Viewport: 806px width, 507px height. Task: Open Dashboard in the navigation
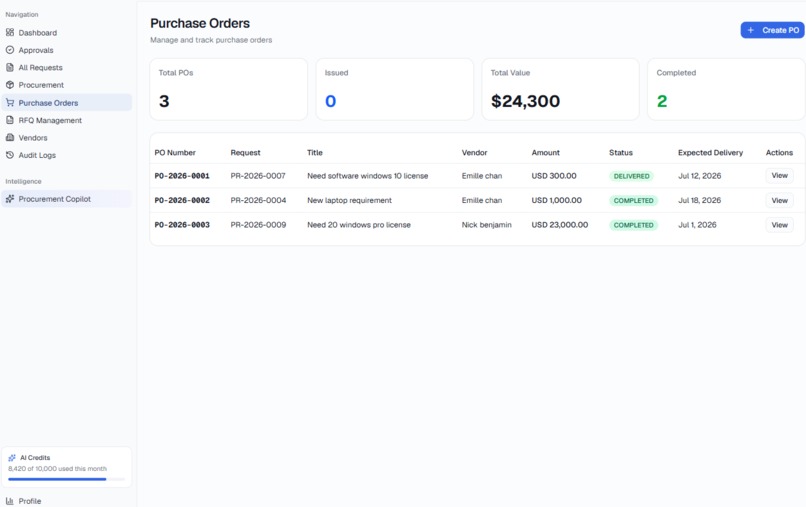point(66,32)
